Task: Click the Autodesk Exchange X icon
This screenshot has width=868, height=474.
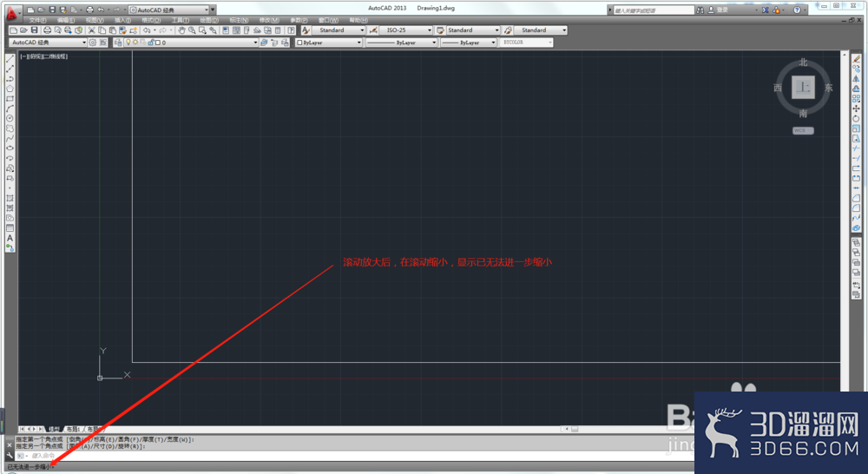Action: pos(765,10)
